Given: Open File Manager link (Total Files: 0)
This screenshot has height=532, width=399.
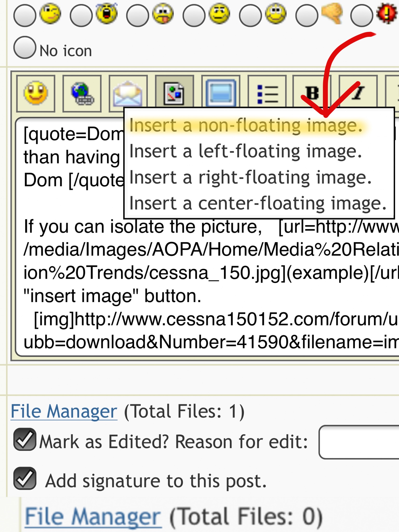Looking at the screenshot, I should (93, 516).
